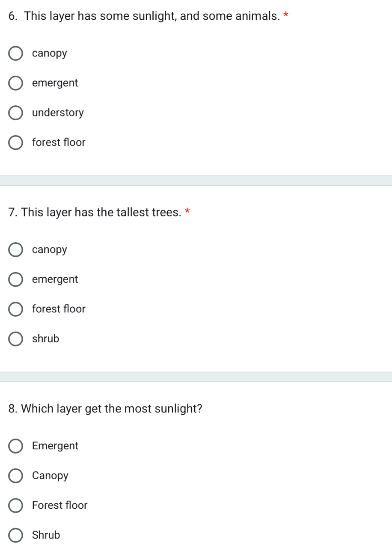Click 'Which layer get the most sunlight?' text
392x558 pixels.
click(x=105, y=409)
